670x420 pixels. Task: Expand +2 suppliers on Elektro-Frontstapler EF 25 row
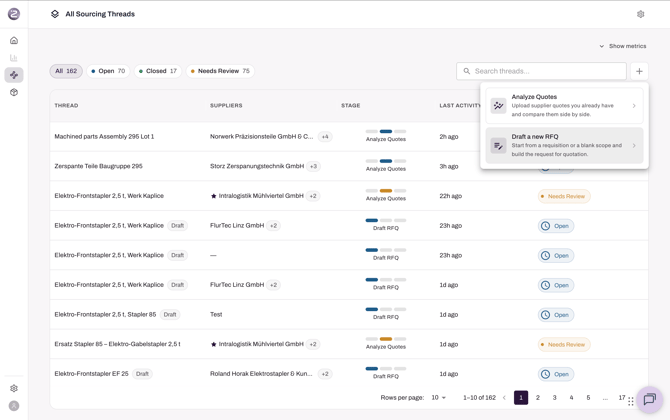coord(325,374)
